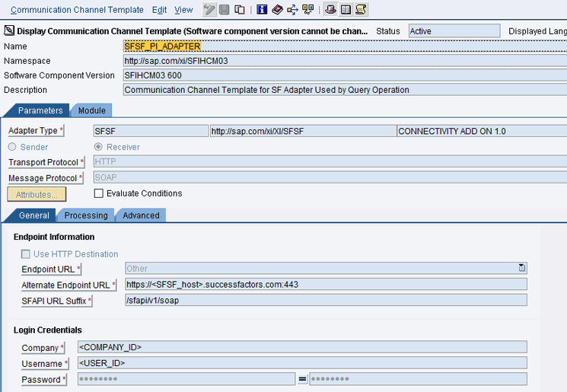Click the copy object toolbar icon
This screenshot has height=392, width=567.
click(x=240, y=10)
